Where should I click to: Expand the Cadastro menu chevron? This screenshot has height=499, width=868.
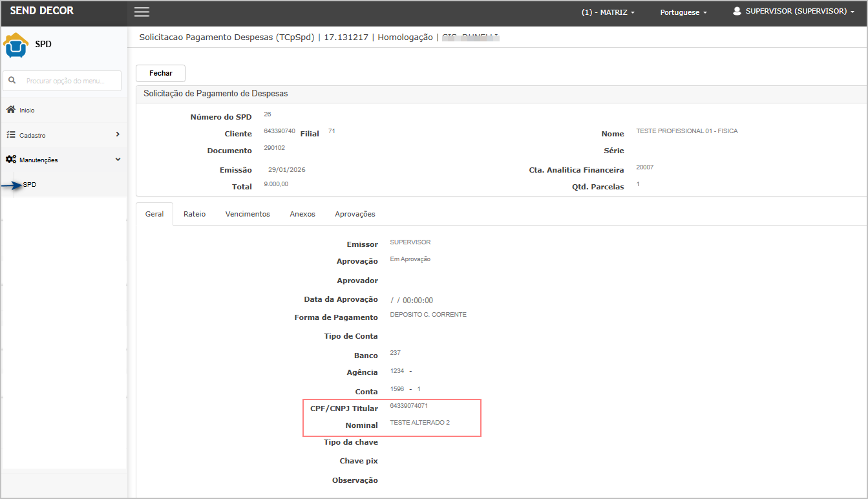tap(117, 134)
